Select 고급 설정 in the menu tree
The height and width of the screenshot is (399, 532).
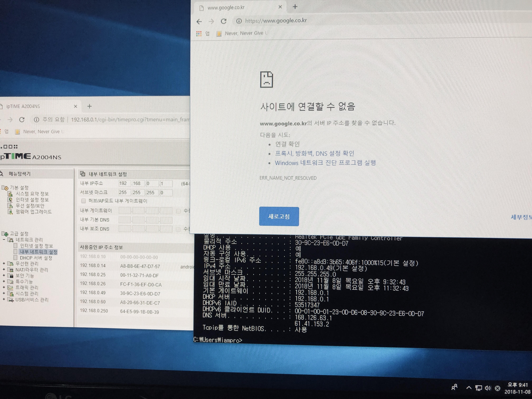[19, 234]
